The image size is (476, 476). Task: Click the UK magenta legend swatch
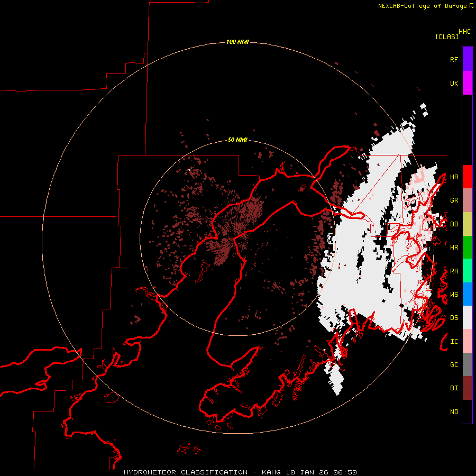pyautogui.click(x=467, y=83)
